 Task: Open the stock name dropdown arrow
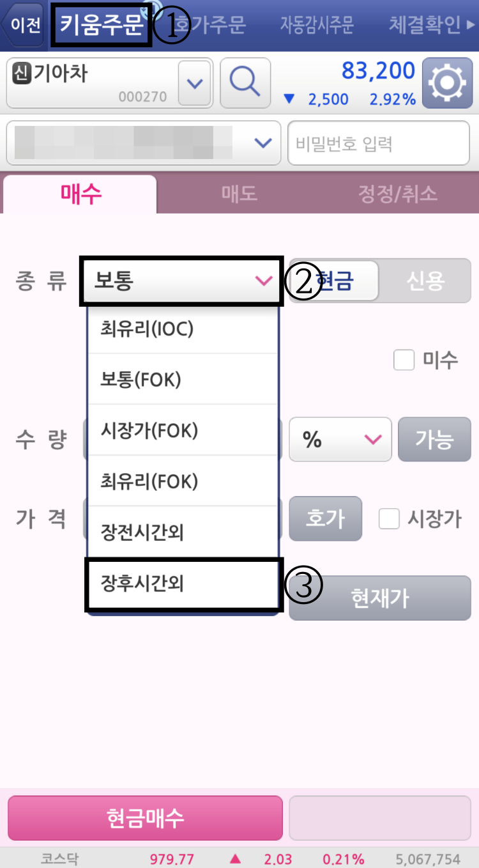[194, 83]
